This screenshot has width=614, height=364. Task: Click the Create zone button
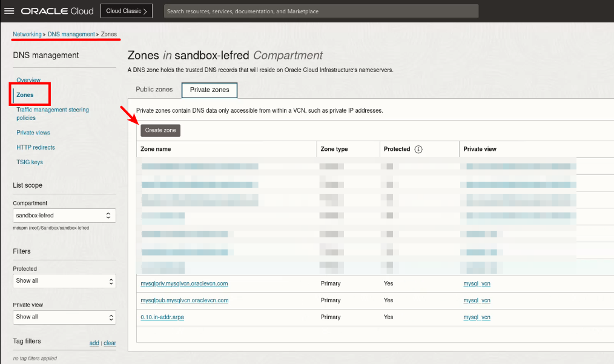click(160, 130)
